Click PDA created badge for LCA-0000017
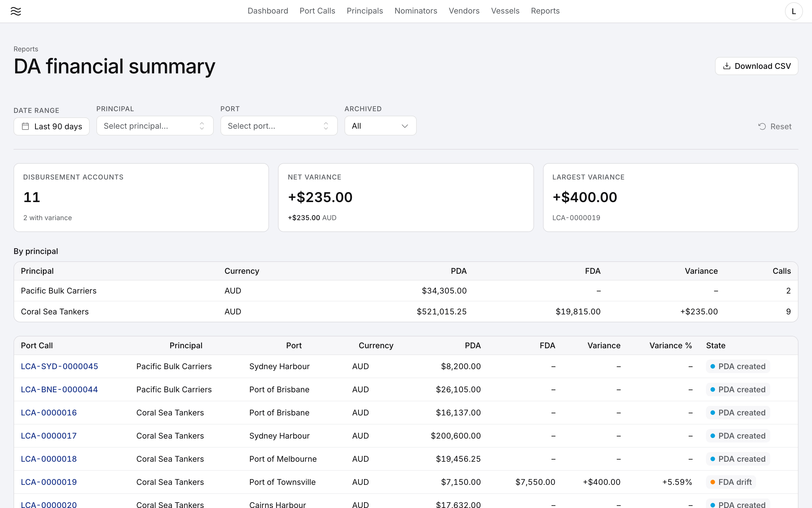The image size is (812, 508). tap(738, 436)
